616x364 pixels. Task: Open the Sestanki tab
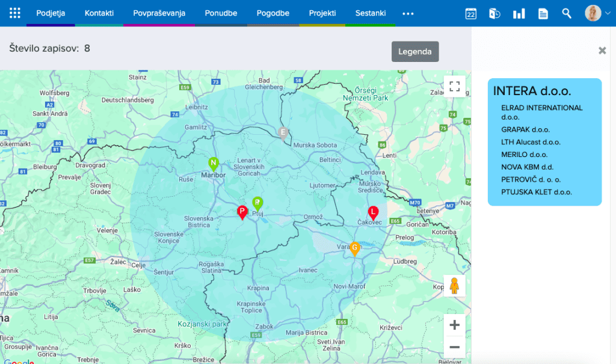(x=371, y=13)
